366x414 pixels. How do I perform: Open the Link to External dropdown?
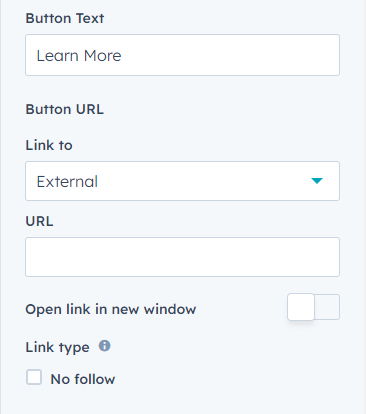tap(182, 181)
